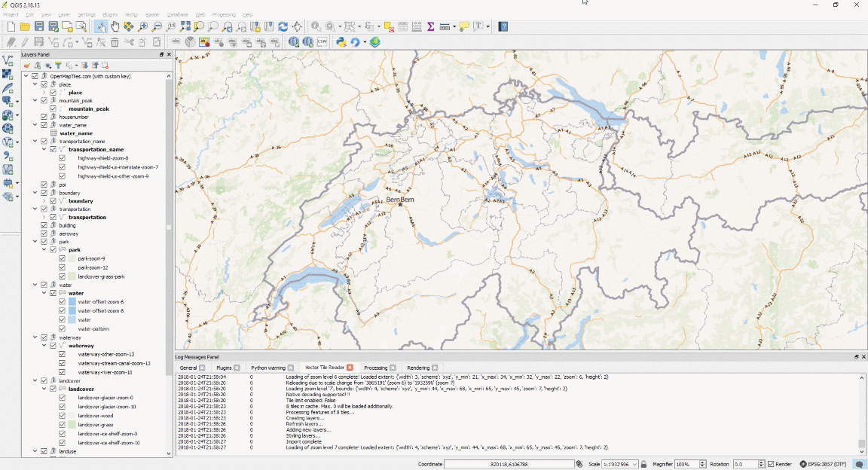Click the water-offset-zoom-6 color swatch
868x470 pixels.
click(72, 302)
